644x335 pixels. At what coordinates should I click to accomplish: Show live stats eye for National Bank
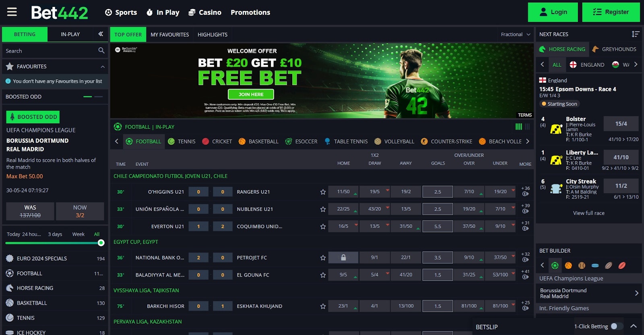pyautogui.click(x=525, y=260)
